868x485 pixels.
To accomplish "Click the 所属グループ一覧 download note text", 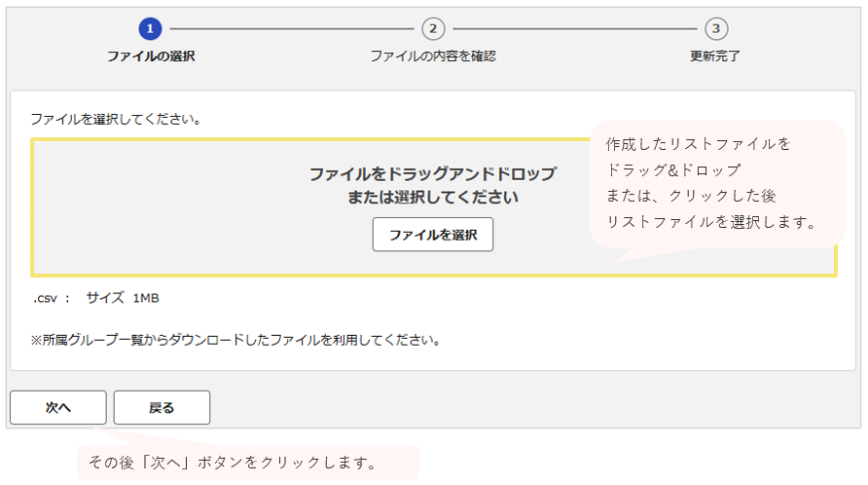I will [235, 340].
